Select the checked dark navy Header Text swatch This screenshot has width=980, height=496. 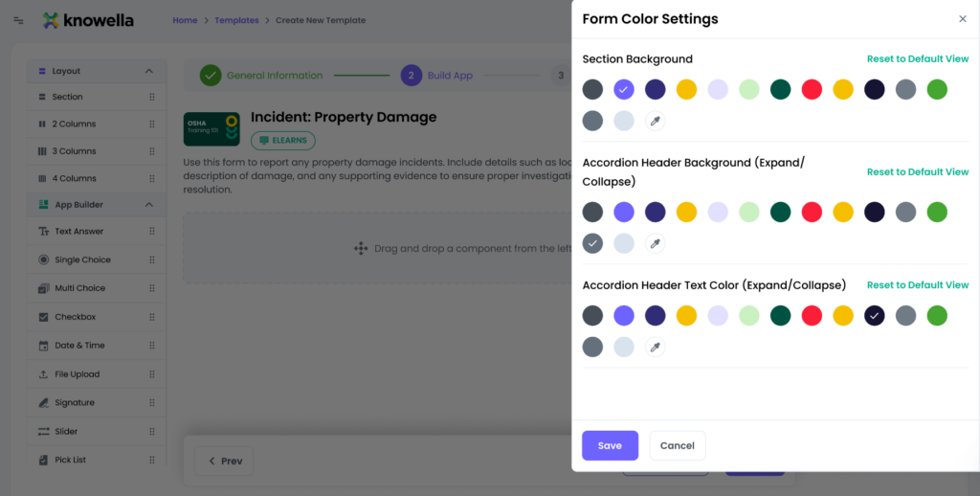coord(874,316)
